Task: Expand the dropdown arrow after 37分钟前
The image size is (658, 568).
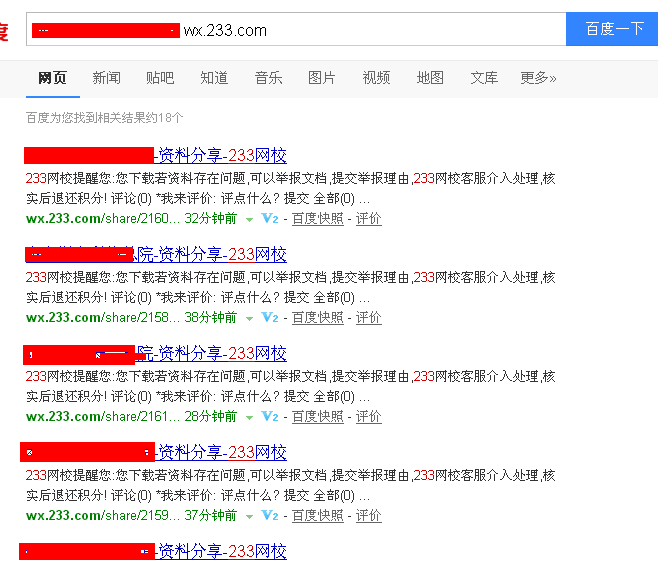Action: click(x=249, y=517)
